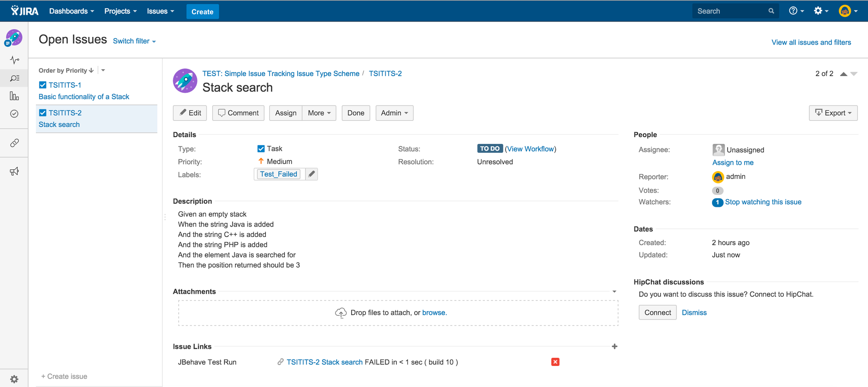This screenshot has width=868, height=387.
Task: Open the reports chart icon in sidebar
Action: [14, 96]
